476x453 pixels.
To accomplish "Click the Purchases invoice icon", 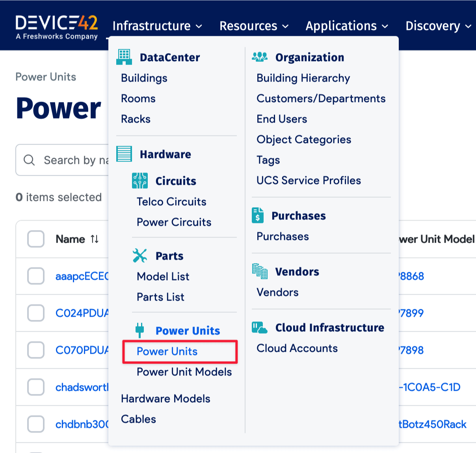I will point(258,215).
